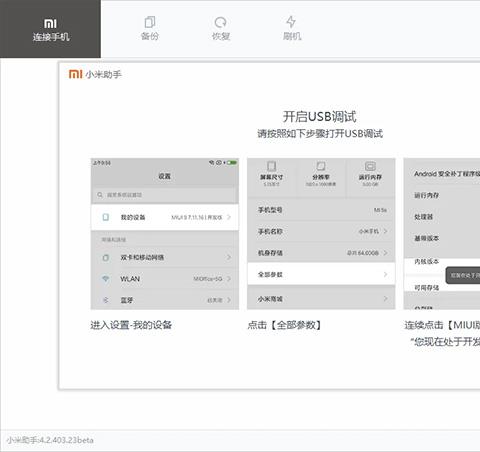The height and width of the screenshot is (452, 480).
Task: Click the backup copy icon
Action: 150,22
